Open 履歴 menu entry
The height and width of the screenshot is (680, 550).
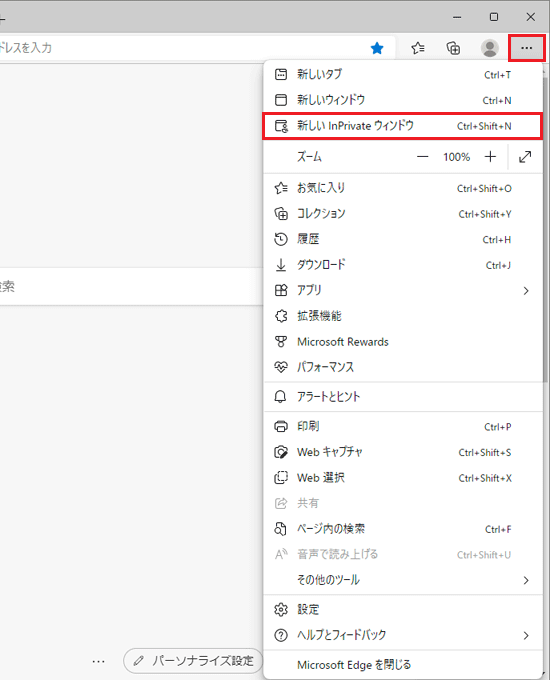(403, 239)
